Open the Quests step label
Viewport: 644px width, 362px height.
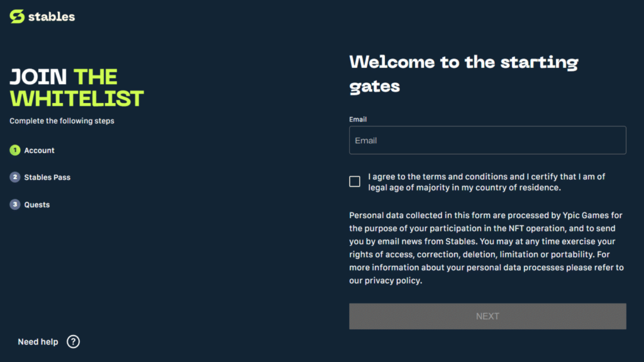[x=37, y=205]
